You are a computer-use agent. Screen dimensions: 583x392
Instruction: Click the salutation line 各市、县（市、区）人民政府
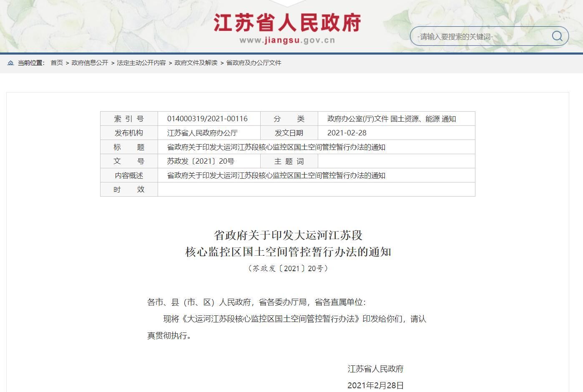pyautogui.click(x=256, y=302)
